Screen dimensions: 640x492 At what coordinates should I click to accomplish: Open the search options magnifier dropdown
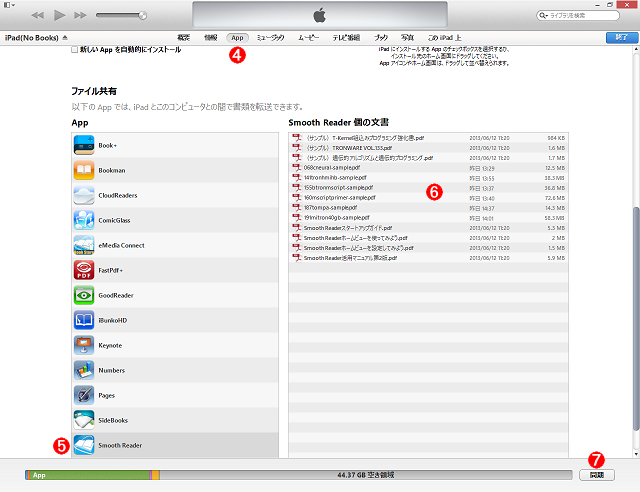click(543, 16)
